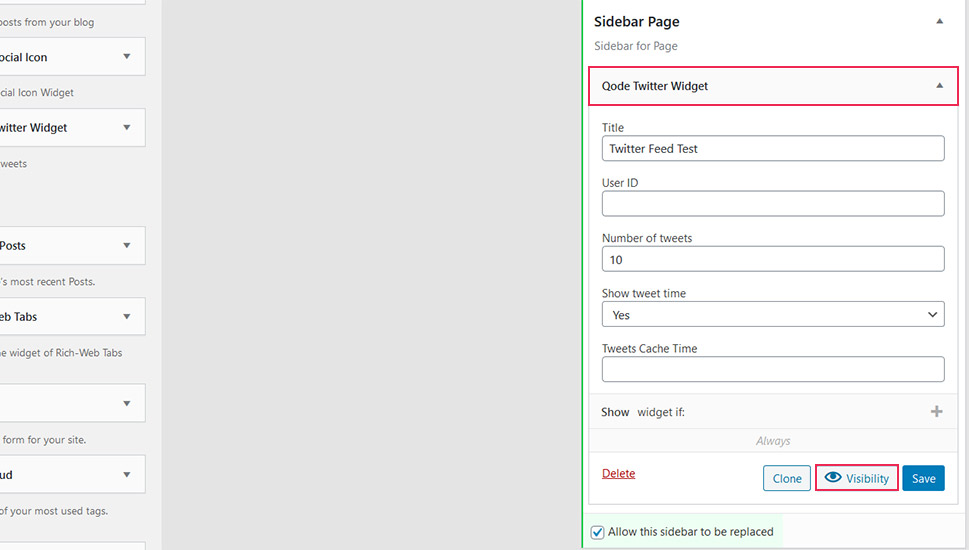Click the eye icon on Visibility button
Image resolution: width=969 pixels, height=550 pixels.
tap(833, 477)
